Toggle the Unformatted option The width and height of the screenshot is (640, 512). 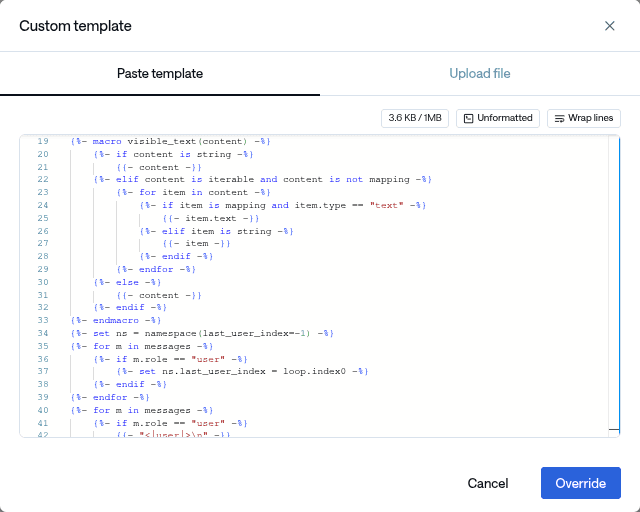(x=498, y=118)
